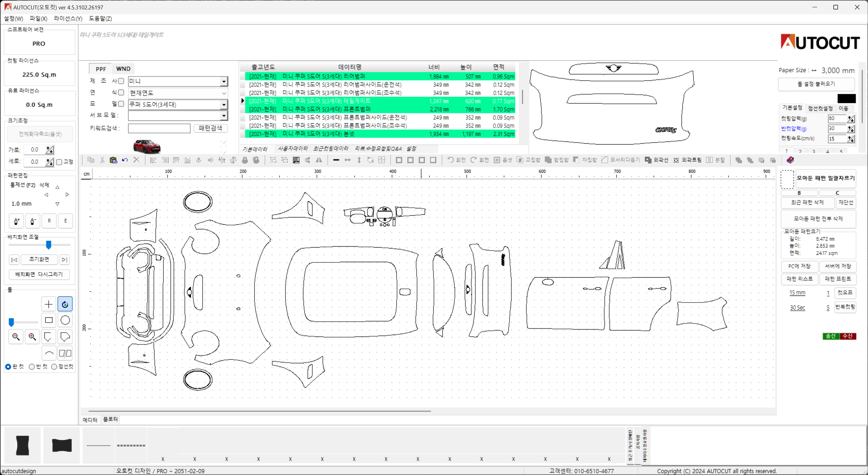This screenshot has width=868, height=475.
Task: Click the black color swatch
Action: (846, 98)
